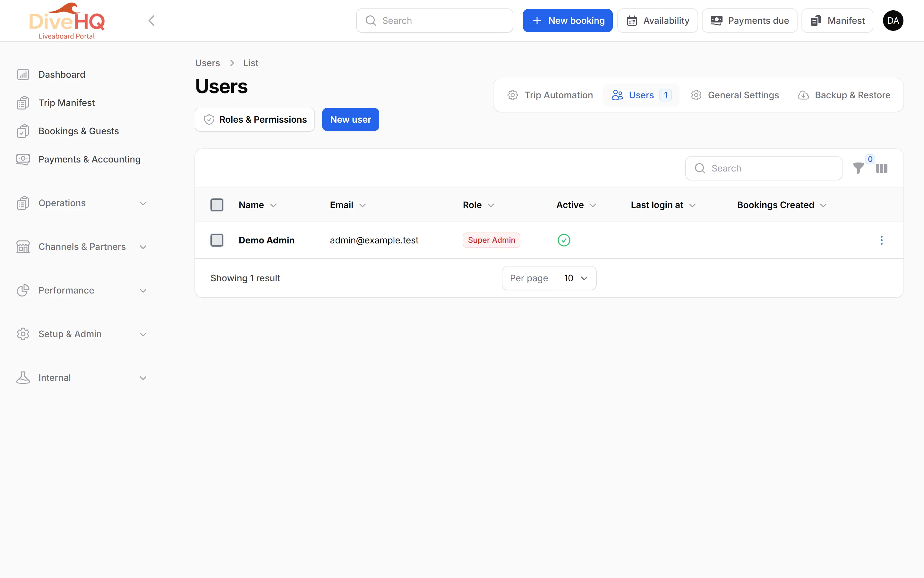924x578 pixels.
Task: Open the Availability button in header
Action: coord(657,21)
